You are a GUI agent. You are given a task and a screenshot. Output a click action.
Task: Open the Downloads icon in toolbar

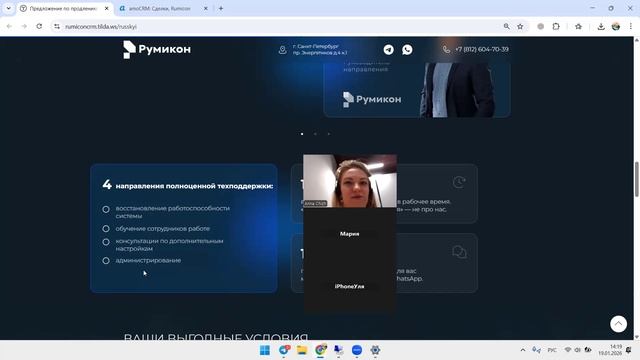click(x=601, y=27)
